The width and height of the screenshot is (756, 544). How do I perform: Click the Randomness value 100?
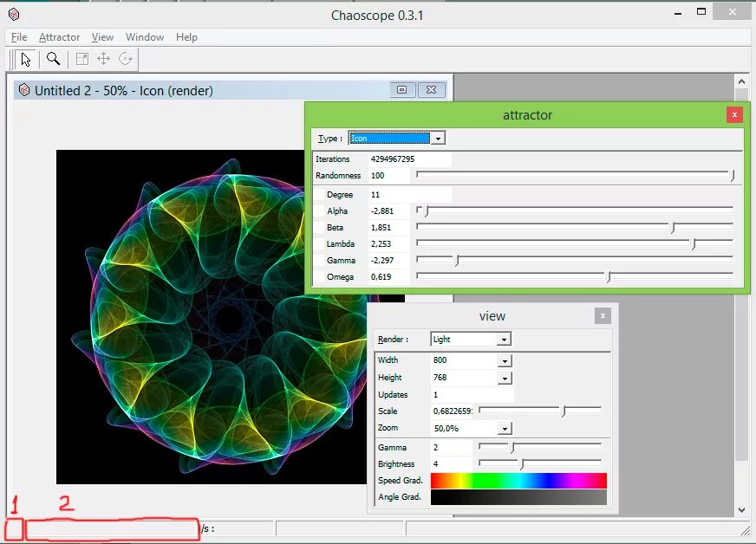(388, 175)
